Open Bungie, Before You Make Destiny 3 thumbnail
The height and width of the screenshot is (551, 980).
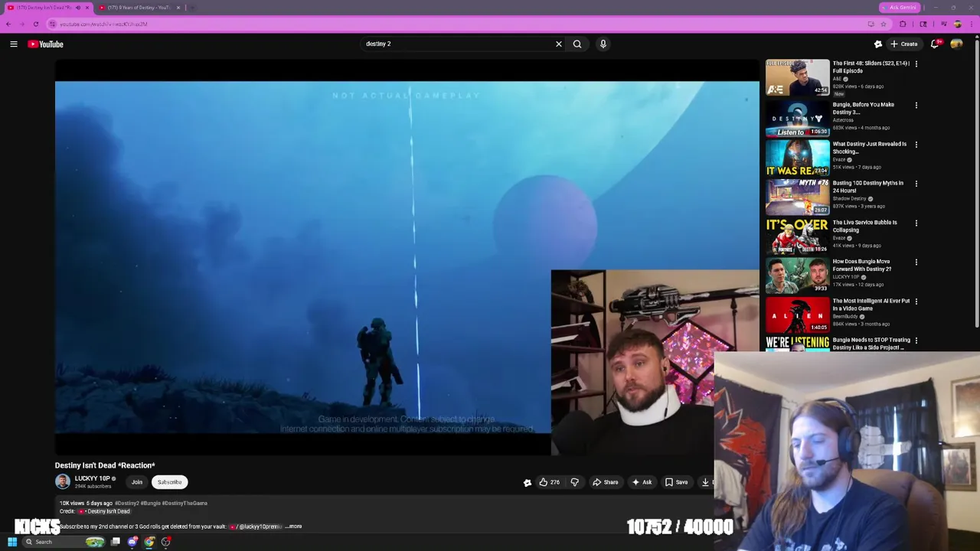(797, 118)
